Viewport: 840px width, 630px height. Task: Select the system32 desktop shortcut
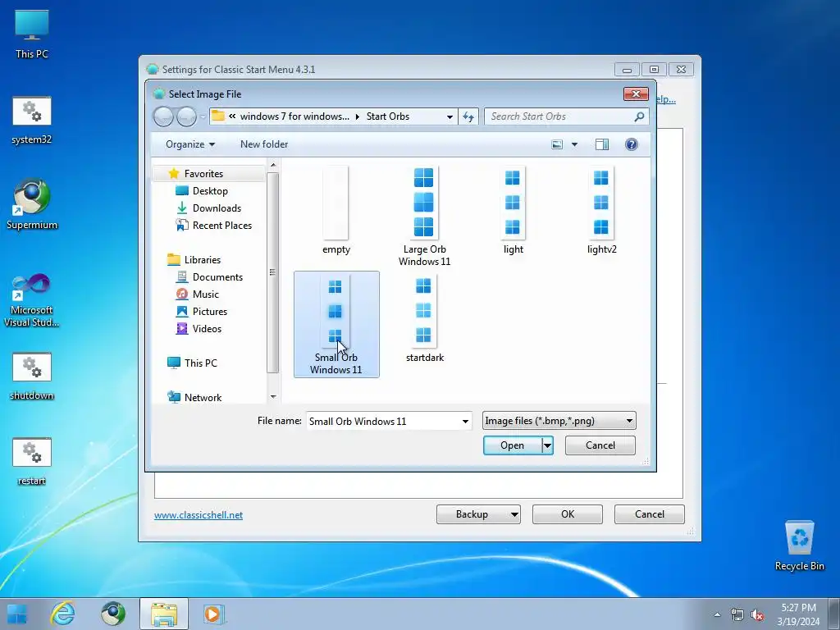click(32, 121)
